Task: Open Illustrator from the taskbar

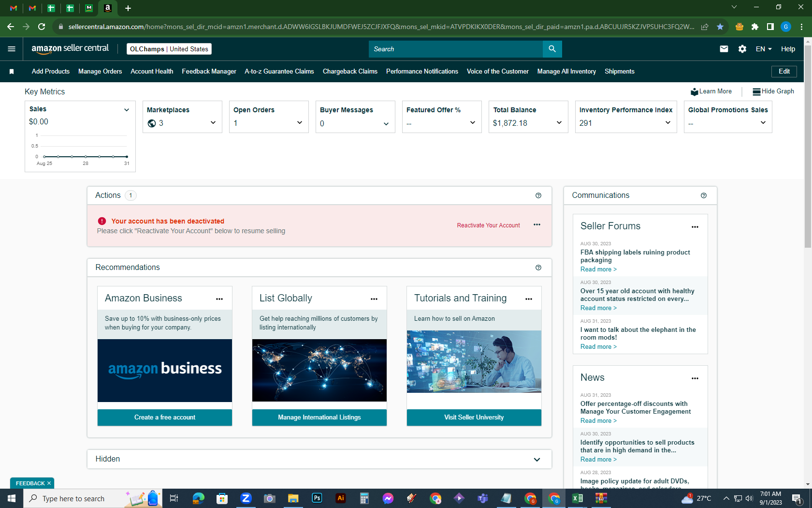Action: tap(341, 498)
